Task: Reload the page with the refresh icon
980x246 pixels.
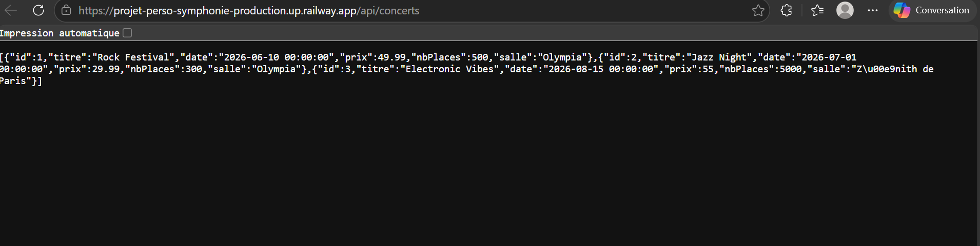Action: 38,10
